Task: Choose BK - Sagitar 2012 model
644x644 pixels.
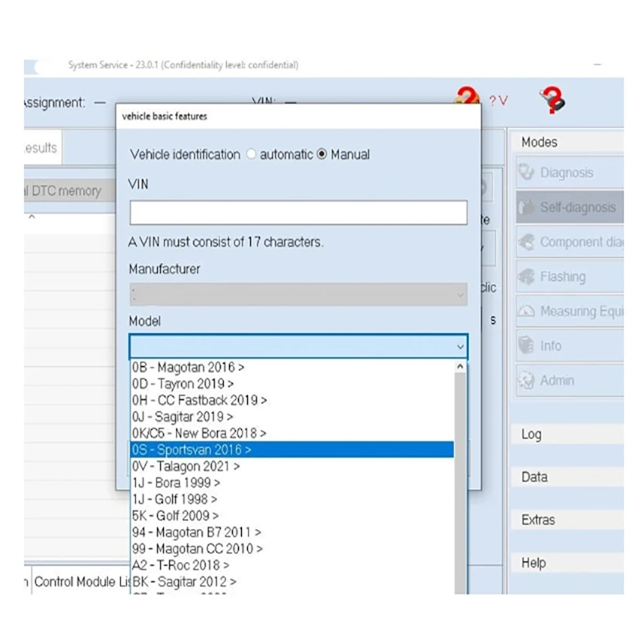Action: (292, 582)
